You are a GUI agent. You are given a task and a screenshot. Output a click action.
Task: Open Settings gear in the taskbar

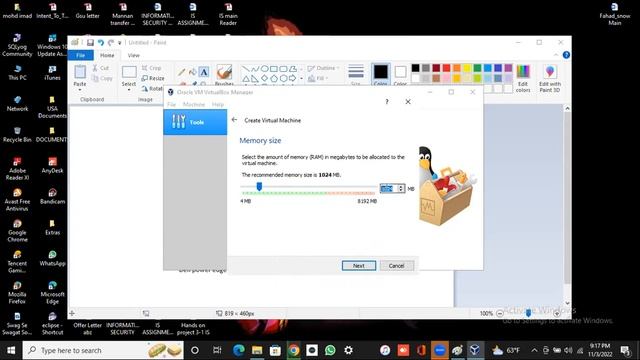(x=348, y=350)
